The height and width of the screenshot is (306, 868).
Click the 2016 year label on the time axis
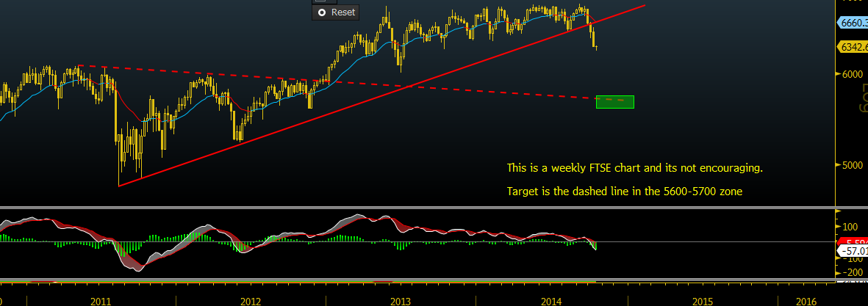click(806, 302)
